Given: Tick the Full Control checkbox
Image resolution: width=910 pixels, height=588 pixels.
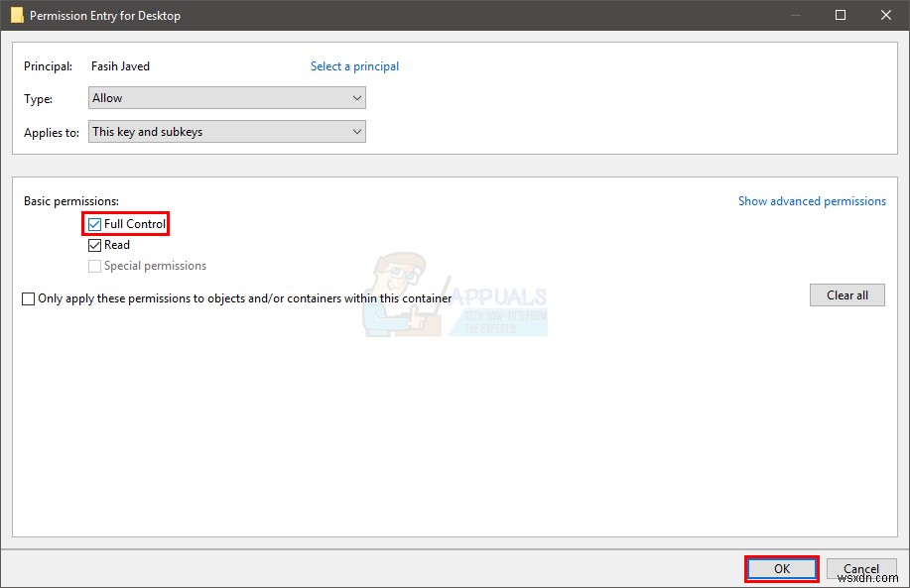Looking at the screenshot, I should (94, 224).
